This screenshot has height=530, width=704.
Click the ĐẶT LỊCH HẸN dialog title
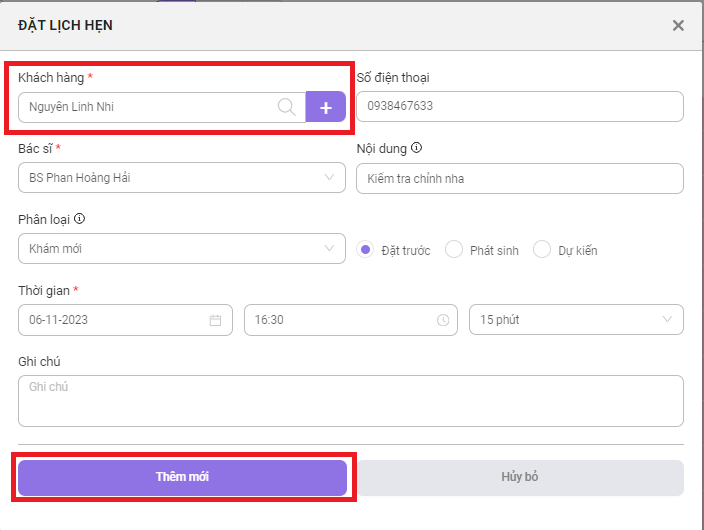tap(65, 26)
